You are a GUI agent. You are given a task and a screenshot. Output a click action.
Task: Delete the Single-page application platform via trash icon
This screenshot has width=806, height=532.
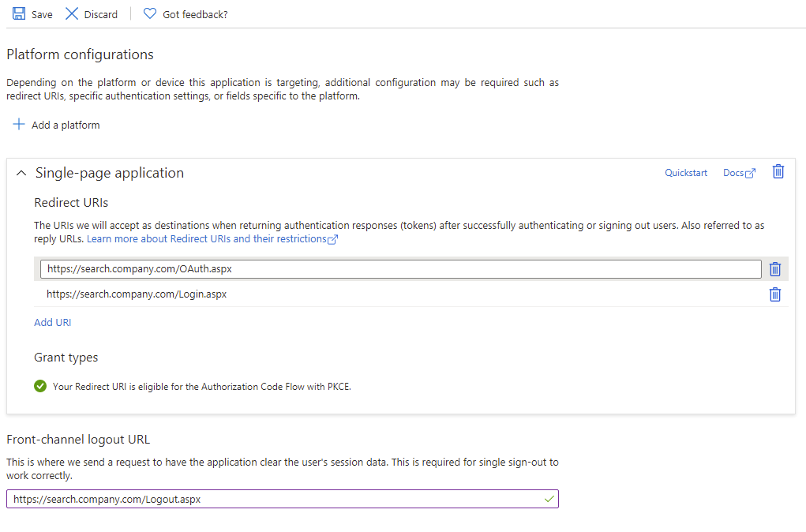[x=778, y=172]
